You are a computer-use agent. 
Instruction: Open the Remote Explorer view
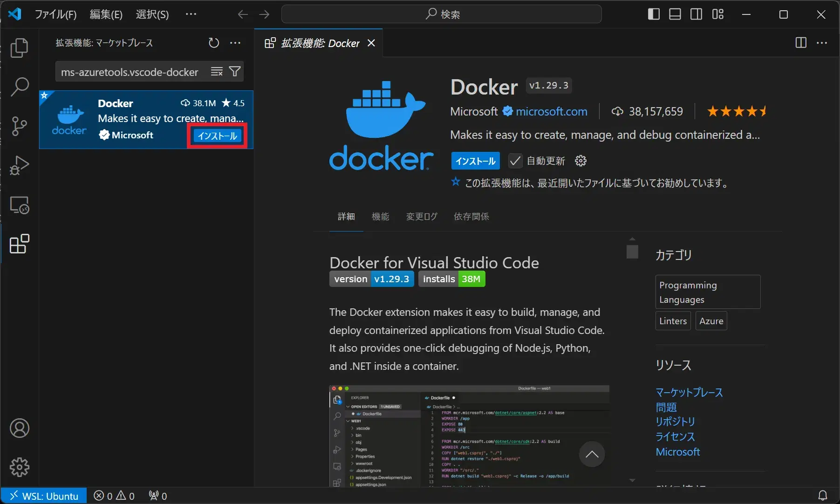[20, 204]
